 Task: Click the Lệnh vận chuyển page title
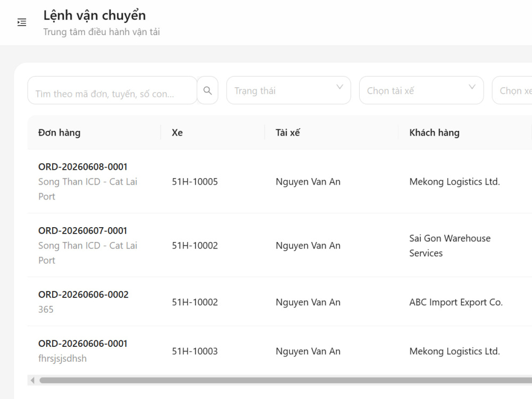[95, 15]
